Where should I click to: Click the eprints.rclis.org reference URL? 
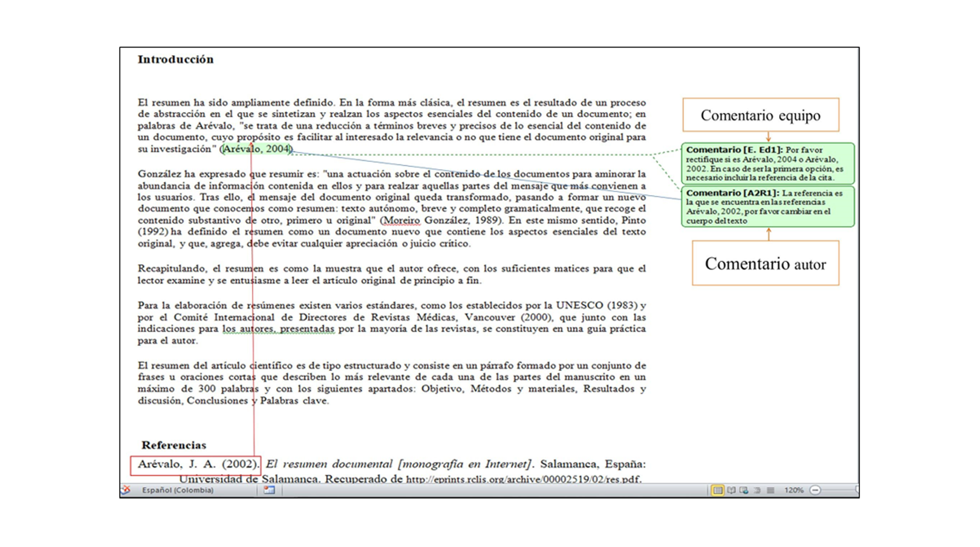point(523,479)
